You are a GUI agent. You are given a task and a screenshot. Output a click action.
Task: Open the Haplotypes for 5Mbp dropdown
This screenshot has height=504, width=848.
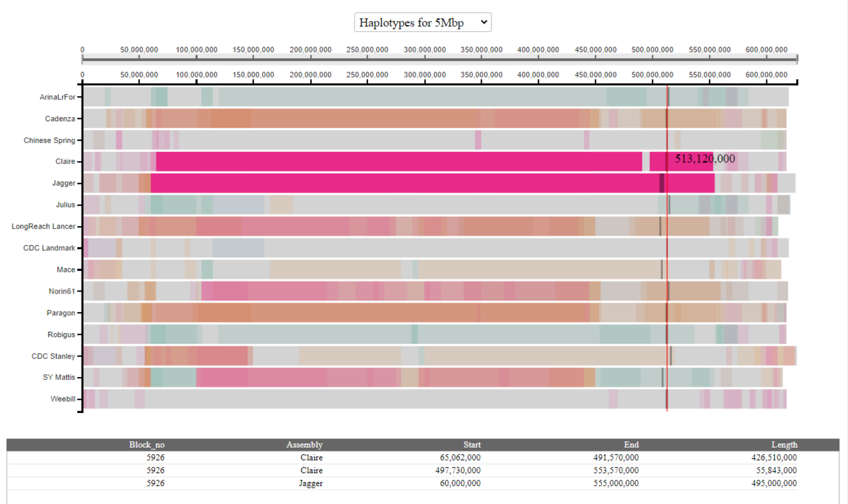click(x=422, y=22)
